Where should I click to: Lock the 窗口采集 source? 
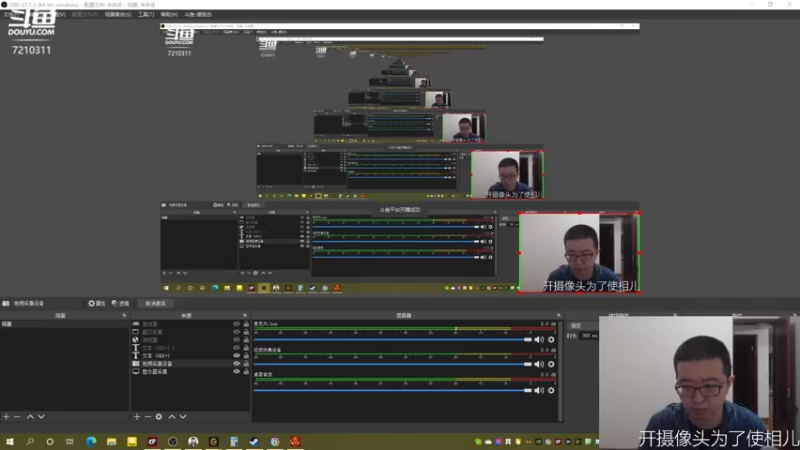tap(246, 332)
